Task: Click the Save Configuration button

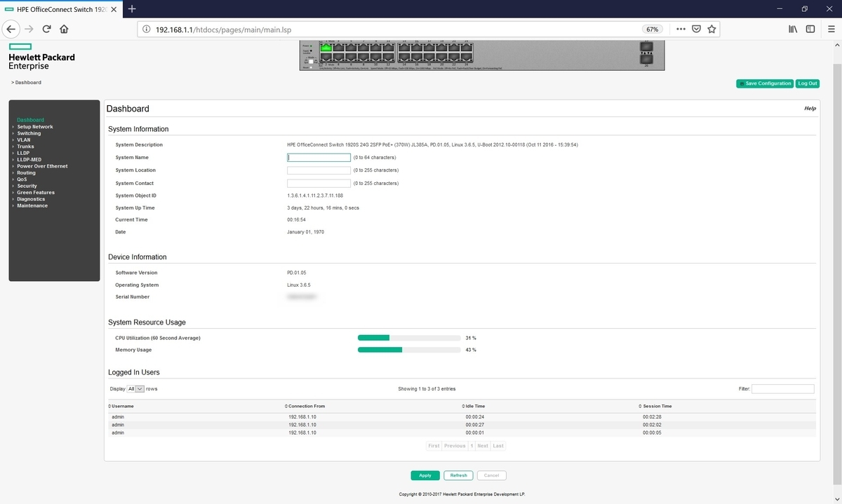Action: tap(764, 83)
